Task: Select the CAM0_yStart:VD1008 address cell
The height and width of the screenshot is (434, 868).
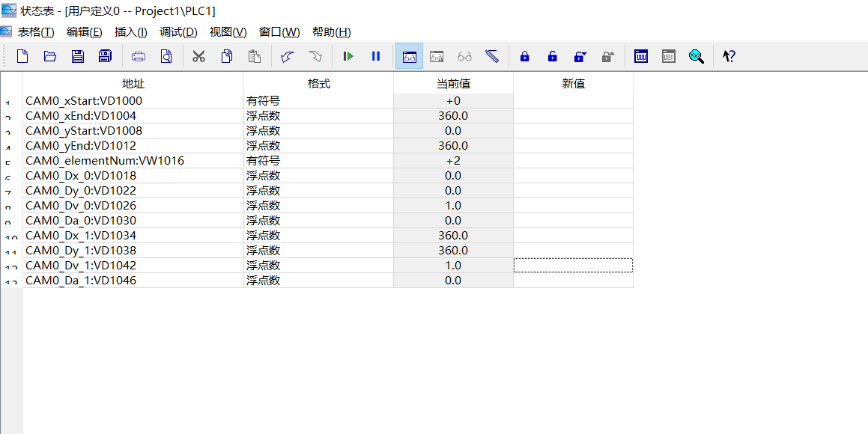Action: 133,130
